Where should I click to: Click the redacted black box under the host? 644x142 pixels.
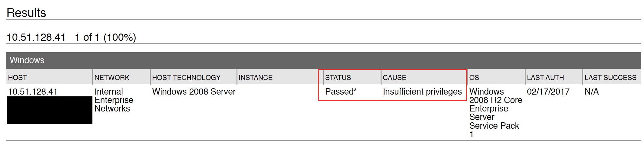click(50, 110)
